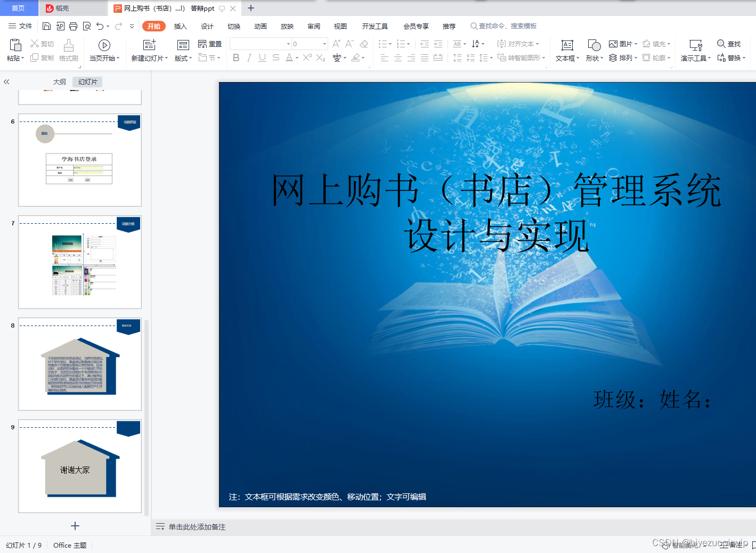Click the Cut (剪切) scissors icon
This screenshot has height=553, width=756.
click(x=35, y=44)
